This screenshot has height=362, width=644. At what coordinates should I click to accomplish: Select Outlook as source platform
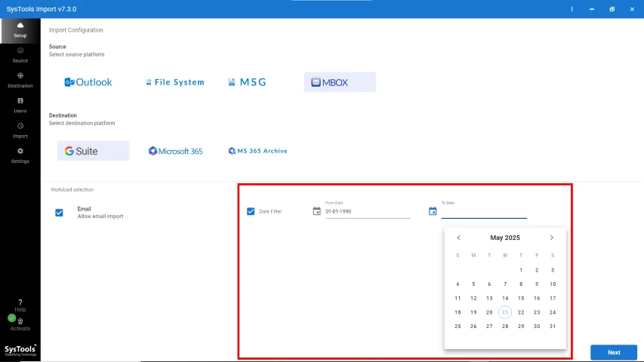coord(88,82)
